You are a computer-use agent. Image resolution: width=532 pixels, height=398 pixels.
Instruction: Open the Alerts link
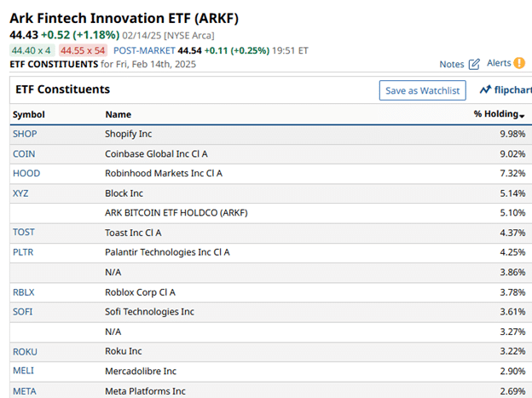(498, 63)
